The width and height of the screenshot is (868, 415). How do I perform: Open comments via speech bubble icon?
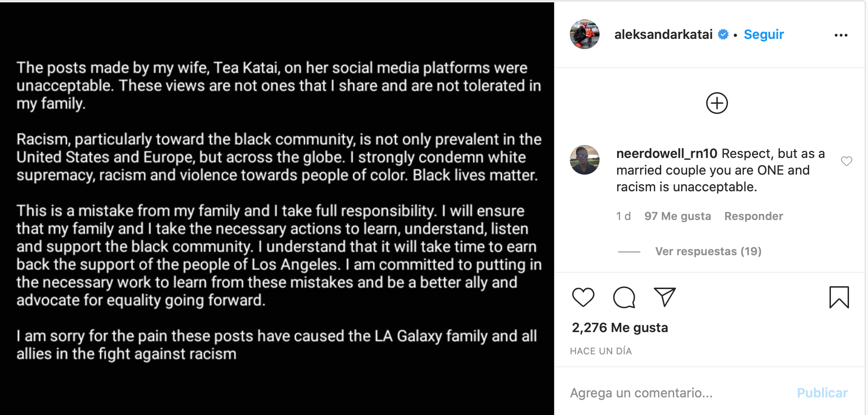pos(624,297)
